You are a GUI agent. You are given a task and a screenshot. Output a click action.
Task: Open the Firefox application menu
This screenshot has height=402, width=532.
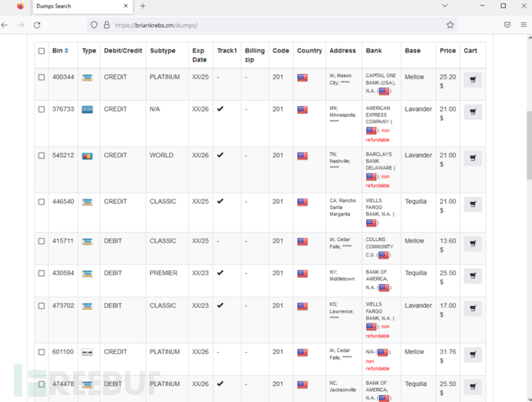tap(524, 25)
